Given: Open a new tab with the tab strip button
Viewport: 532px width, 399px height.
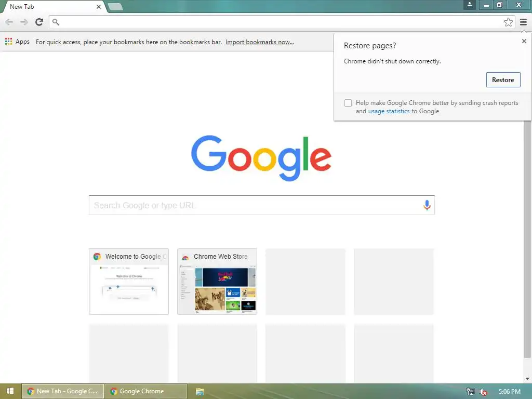Looking at the screenshot, I should click(115, 6).
